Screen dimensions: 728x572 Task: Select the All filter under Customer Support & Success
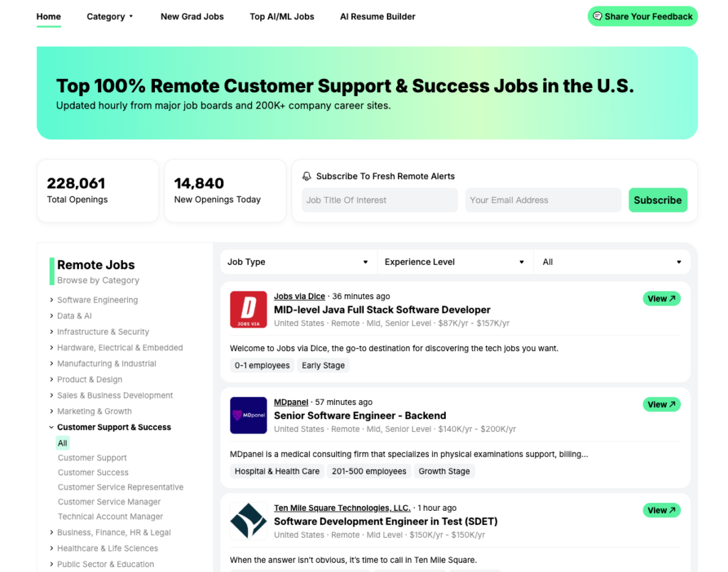click(x=63, y=443)
